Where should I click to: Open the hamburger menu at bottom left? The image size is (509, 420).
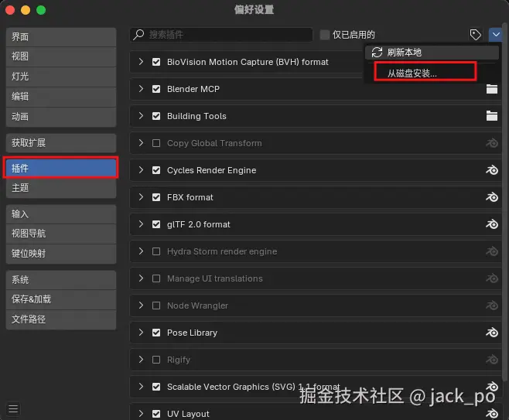13,408
